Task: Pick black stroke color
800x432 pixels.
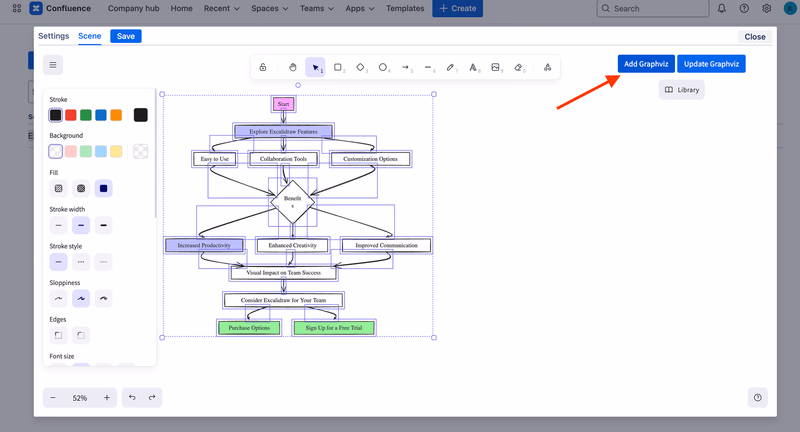Action: click(x=56, y=115)
